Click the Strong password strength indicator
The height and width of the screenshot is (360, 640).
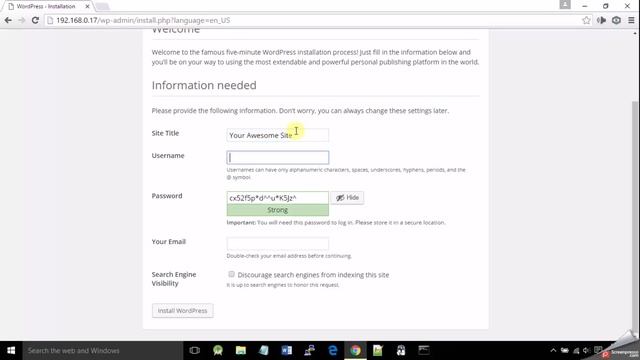(278, 210)
